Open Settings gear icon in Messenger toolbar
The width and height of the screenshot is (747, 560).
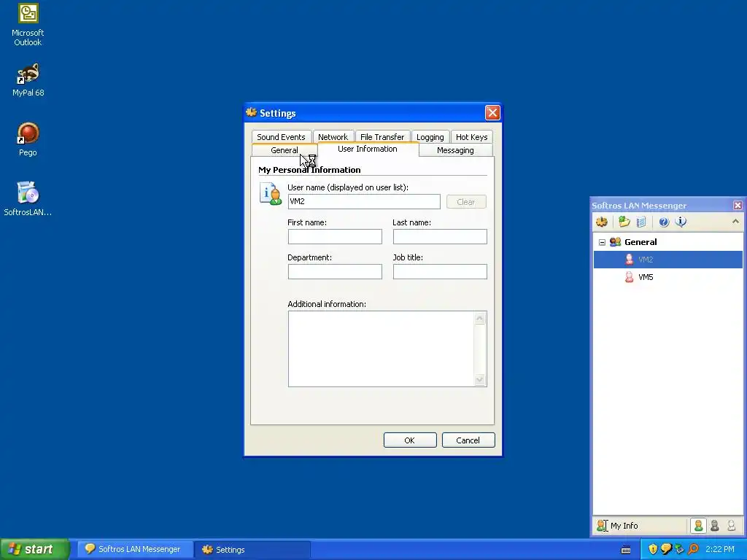pyautogui.click(x=602, y=222)
